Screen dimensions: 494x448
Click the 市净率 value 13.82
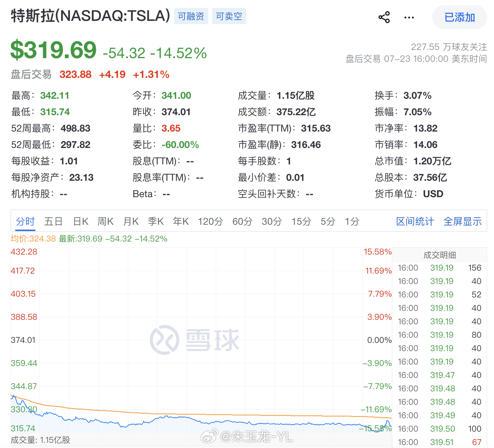point(425,128)
